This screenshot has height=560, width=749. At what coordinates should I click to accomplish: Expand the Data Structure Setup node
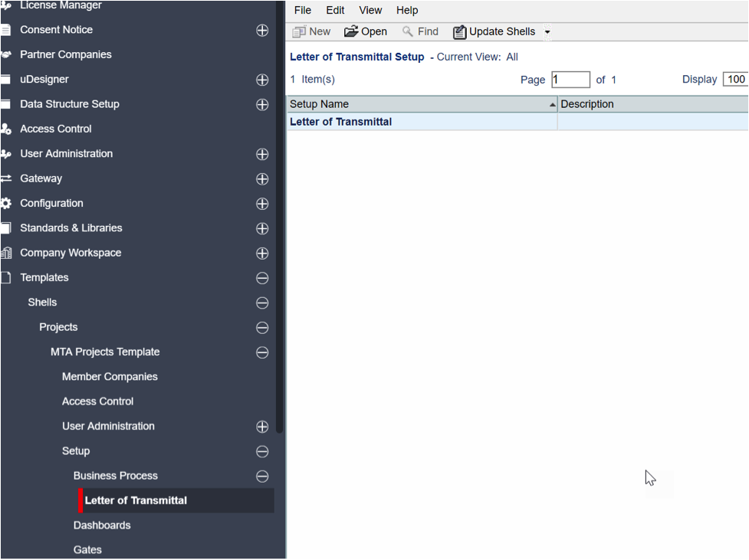(x=262, y=104)
